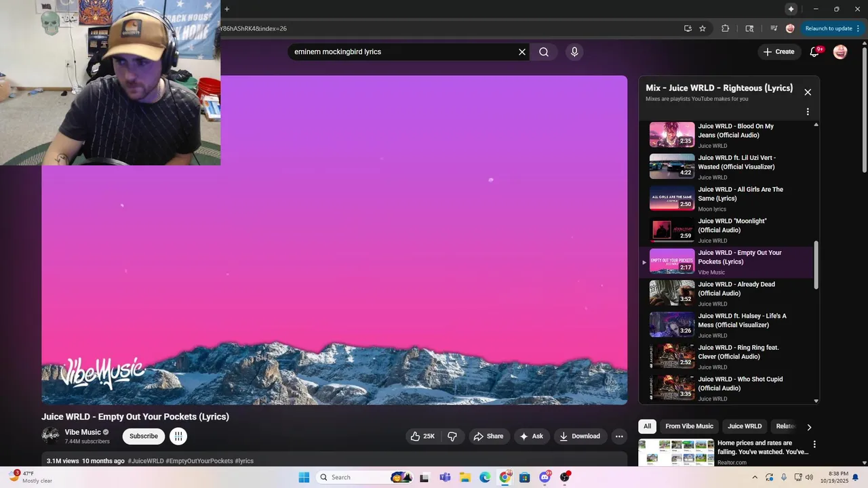Screen dimensions: 868x488
Task: Close the Mix playlist panel
Action: [x=808, y=92]
